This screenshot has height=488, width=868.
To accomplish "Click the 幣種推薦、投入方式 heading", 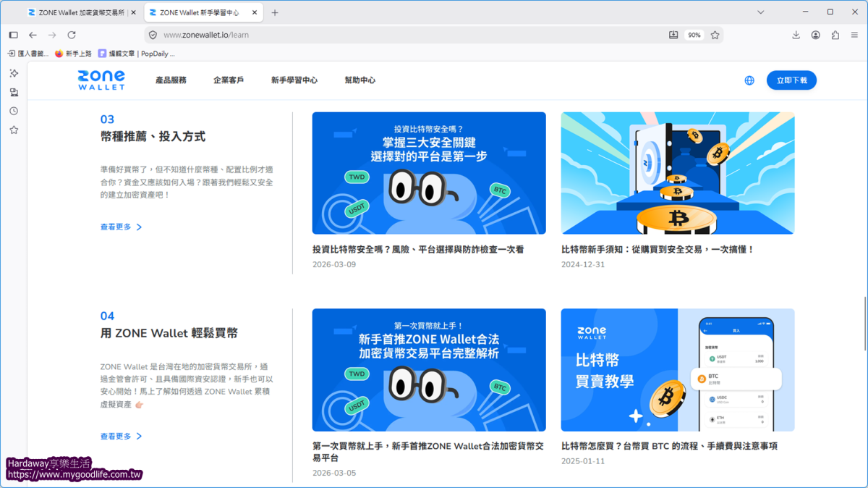I will click(x=153, y=136).
